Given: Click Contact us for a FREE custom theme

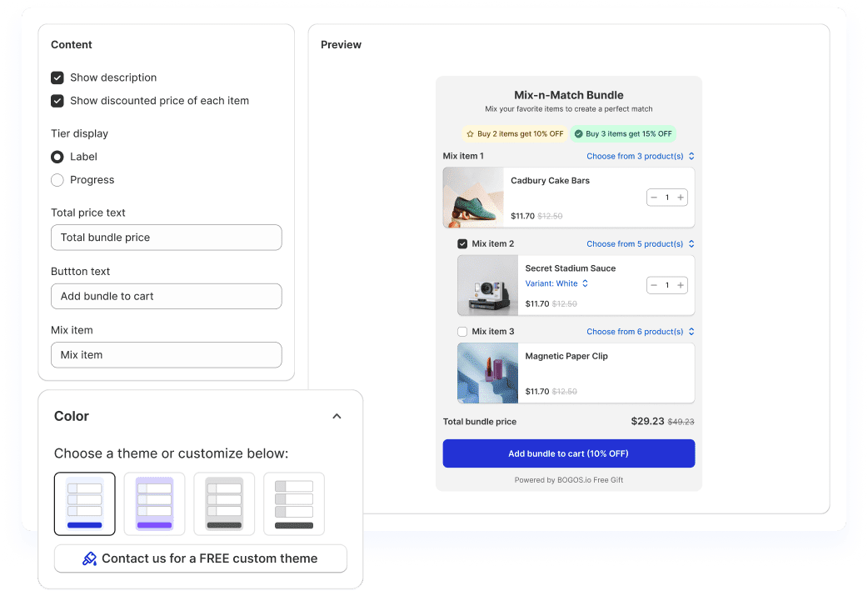Looking at the screenshot, I should click(x=201, y=558).
